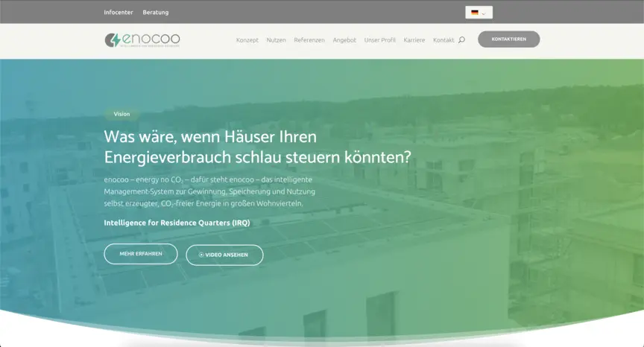The width and height of the screenshot is (644, 347).
Task: Open the Referenzen menu item
Action: 309,39
